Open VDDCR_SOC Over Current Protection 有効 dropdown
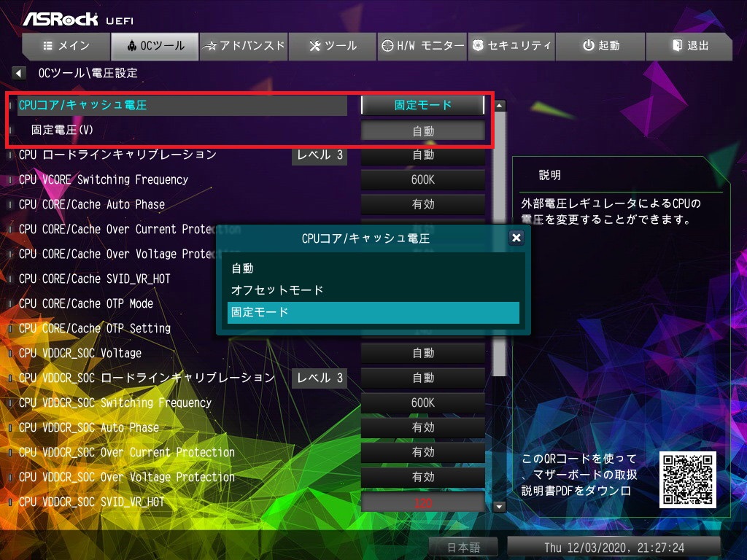 point(422,452)
